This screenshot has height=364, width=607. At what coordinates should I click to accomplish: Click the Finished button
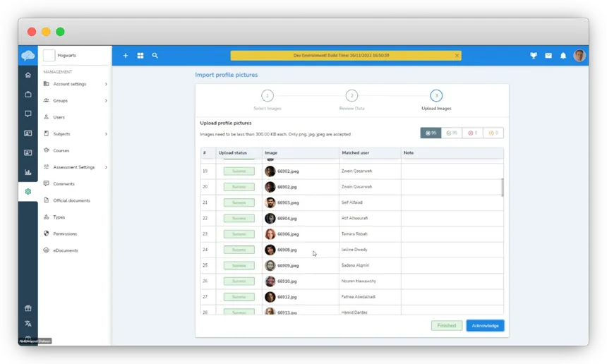click(446, 326)
